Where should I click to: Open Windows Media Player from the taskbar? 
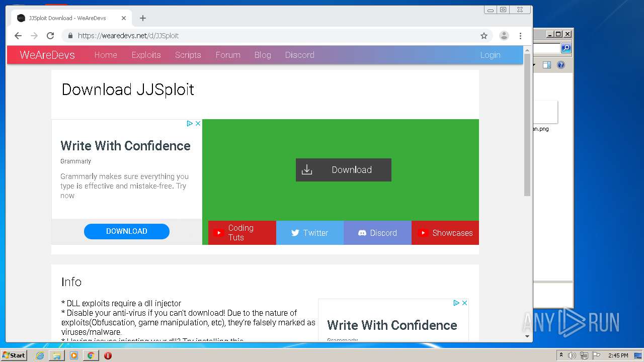[x=74, y=355]
